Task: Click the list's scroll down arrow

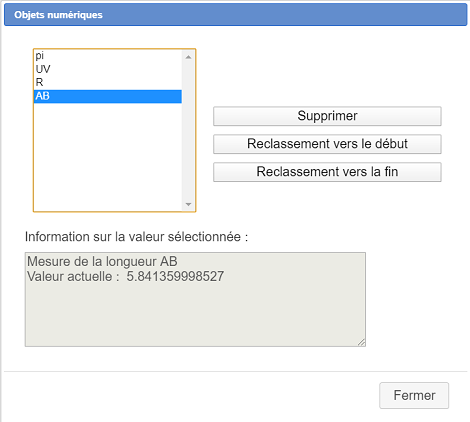Action: pyautogui.click(x=188, y=204)
